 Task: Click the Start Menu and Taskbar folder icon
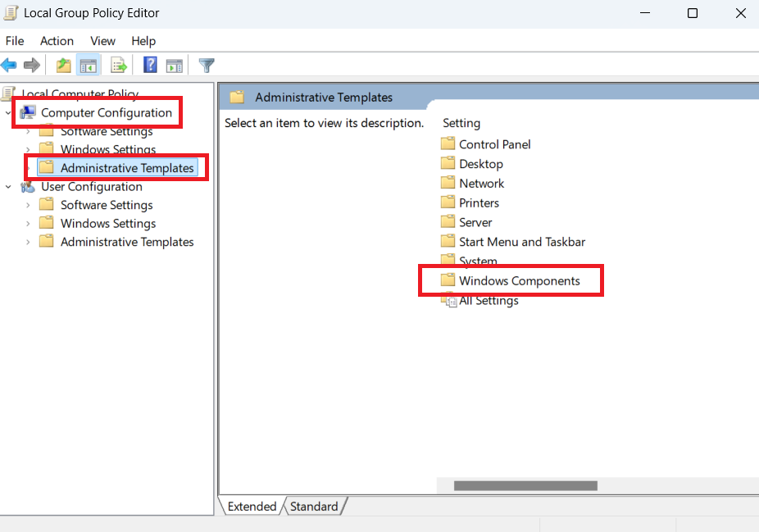point(448,240)
